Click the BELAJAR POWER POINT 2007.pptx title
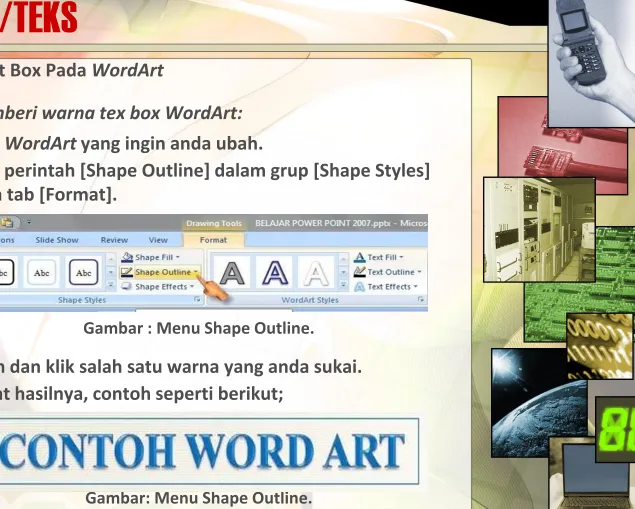The width and height of the screenshot is (635, 509). (323, 223)
